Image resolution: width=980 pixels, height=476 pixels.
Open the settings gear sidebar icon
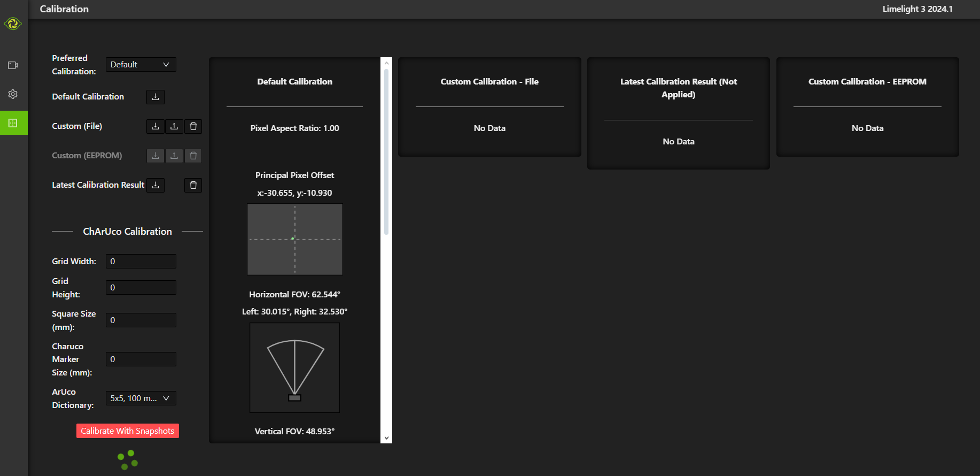pyautogui.click(x=13, y=94)
